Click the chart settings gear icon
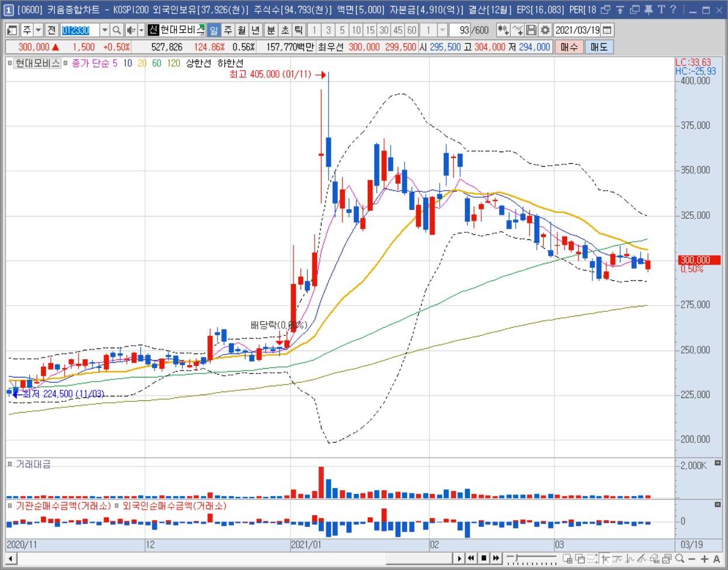This screenshot has height=570, width=728. [x=545, y=30]
